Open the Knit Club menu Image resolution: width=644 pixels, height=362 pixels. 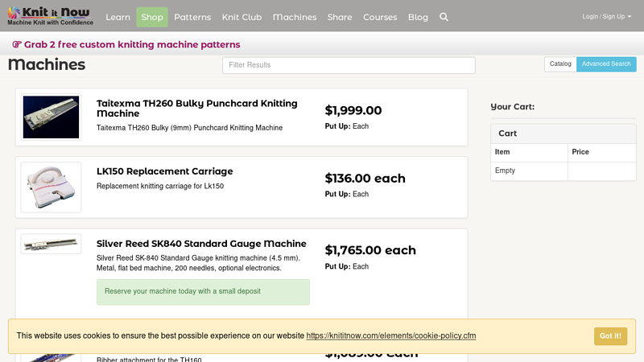[242, 17]
